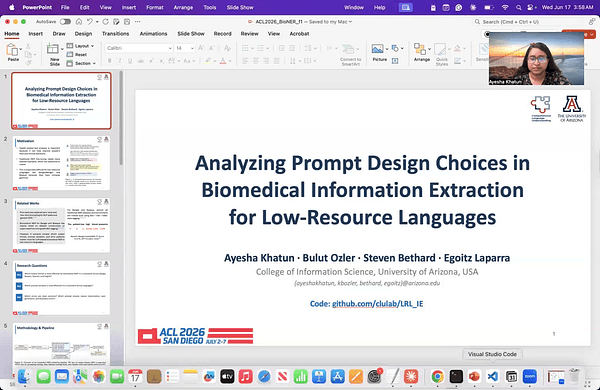600x390 pixels.
Task: Click the Superscript icon
Action: pyautogui.click(x=152, y=61)
